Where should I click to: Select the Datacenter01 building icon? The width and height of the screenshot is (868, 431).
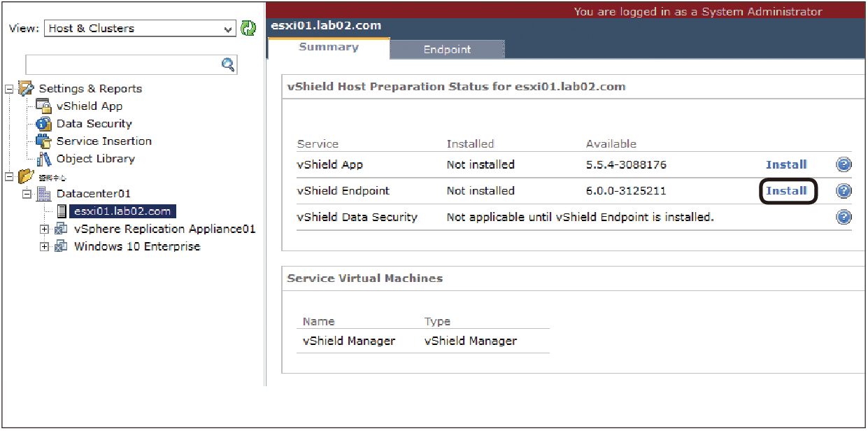coord(44,194)
